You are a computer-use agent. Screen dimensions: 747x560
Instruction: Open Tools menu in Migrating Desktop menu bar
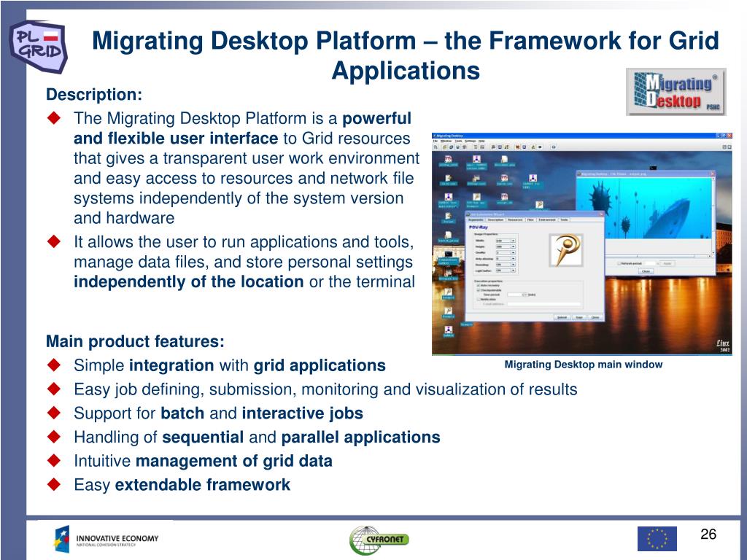458,141
